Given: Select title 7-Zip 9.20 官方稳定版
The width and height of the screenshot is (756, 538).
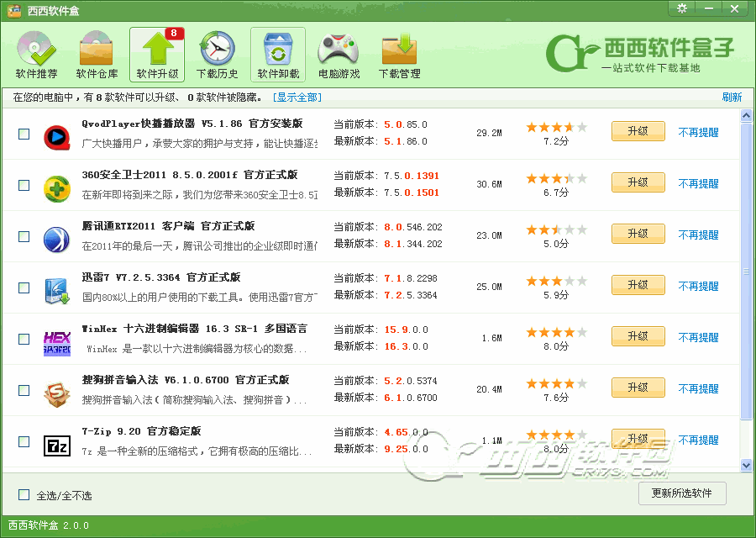Looking at the screenshot, I should 141,431.
